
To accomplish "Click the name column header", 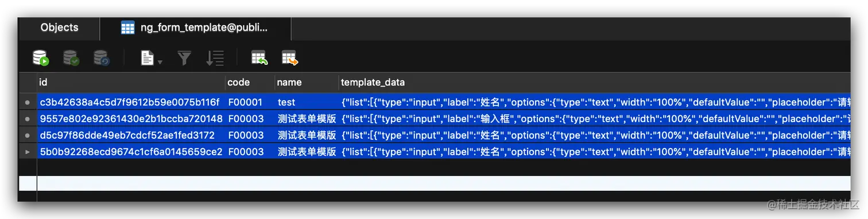I will (x=307, y=83).
